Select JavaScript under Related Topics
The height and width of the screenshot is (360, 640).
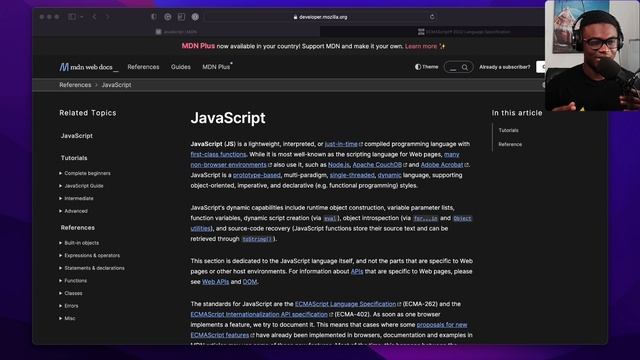tap(77, 136)
